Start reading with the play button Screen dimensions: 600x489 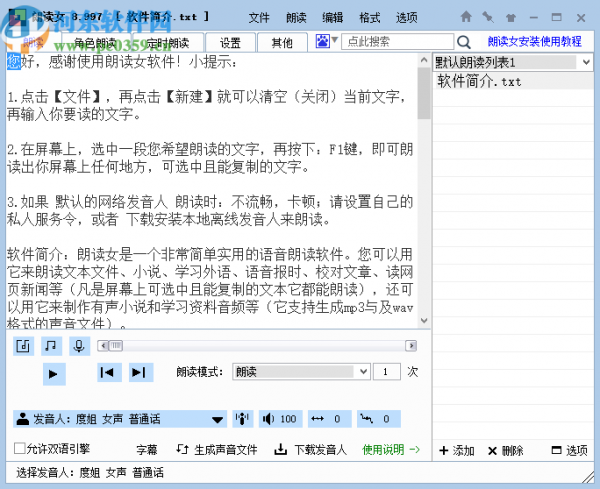tap(54, 374)
